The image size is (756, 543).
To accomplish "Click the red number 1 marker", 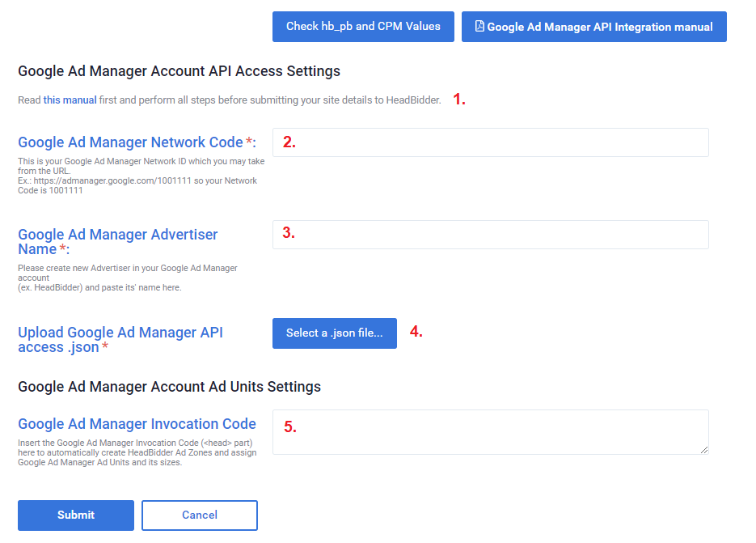I will [x=458, y=100].
